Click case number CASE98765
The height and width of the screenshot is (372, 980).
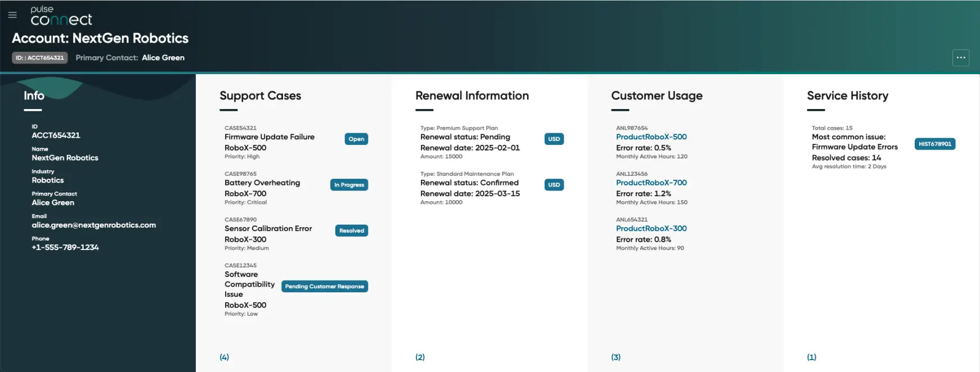pos(240,174)
